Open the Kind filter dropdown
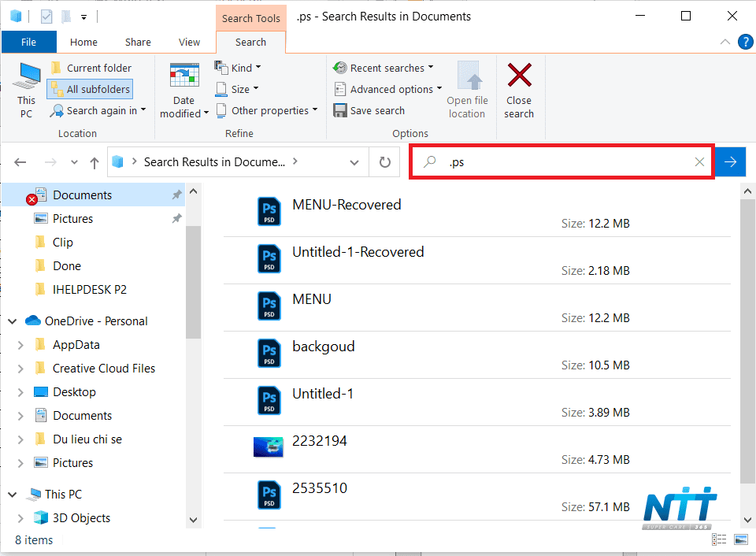Image resolution: width=756 pixels, height=556 pixels. [x=238, y=68]
